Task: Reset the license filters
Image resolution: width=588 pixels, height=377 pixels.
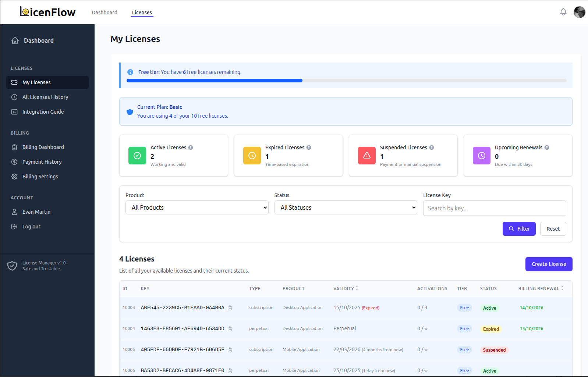Action: [x=553, y=229]
